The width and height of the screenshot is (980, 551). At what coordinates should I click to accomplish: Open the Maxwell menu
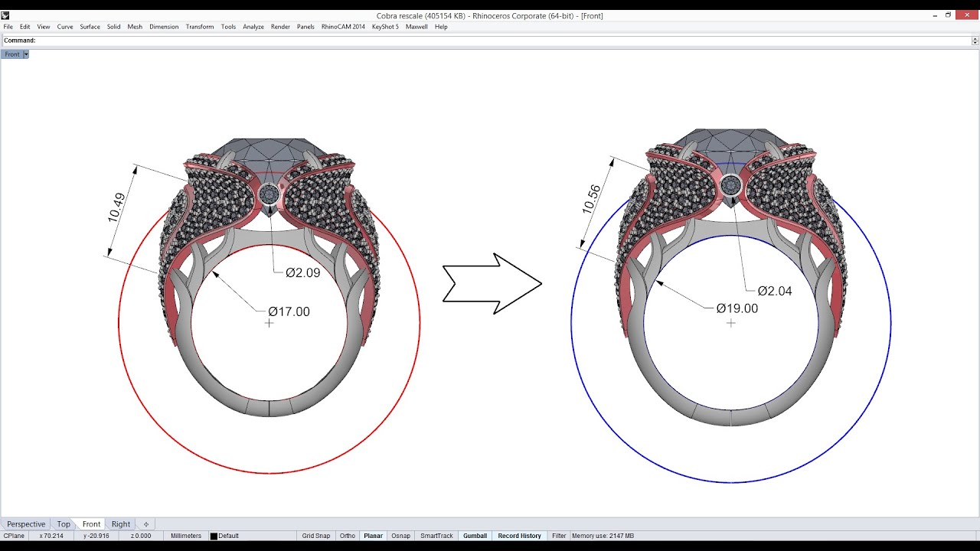click(x=416, y=27)
